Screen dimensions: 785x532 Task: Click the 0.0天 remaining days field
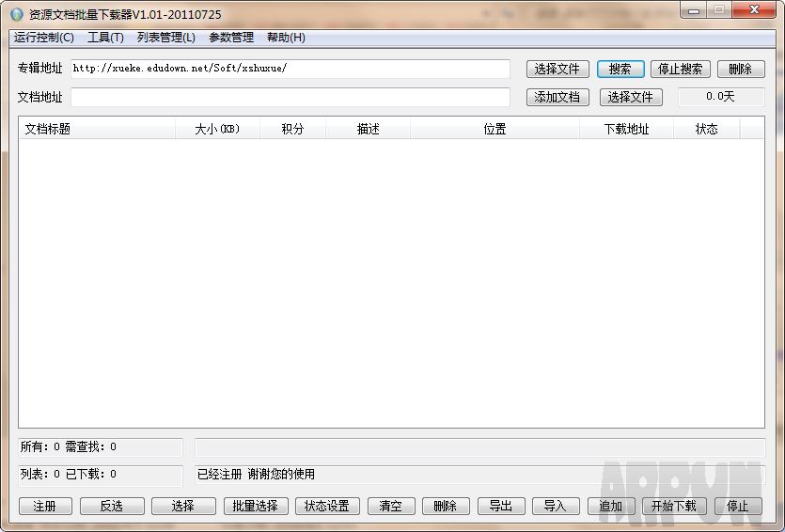[x=721, y=97]
